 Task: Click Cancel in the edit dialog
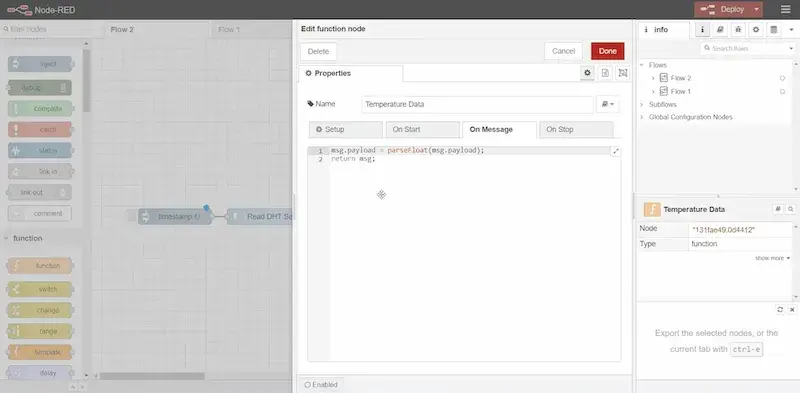(563, 51)
